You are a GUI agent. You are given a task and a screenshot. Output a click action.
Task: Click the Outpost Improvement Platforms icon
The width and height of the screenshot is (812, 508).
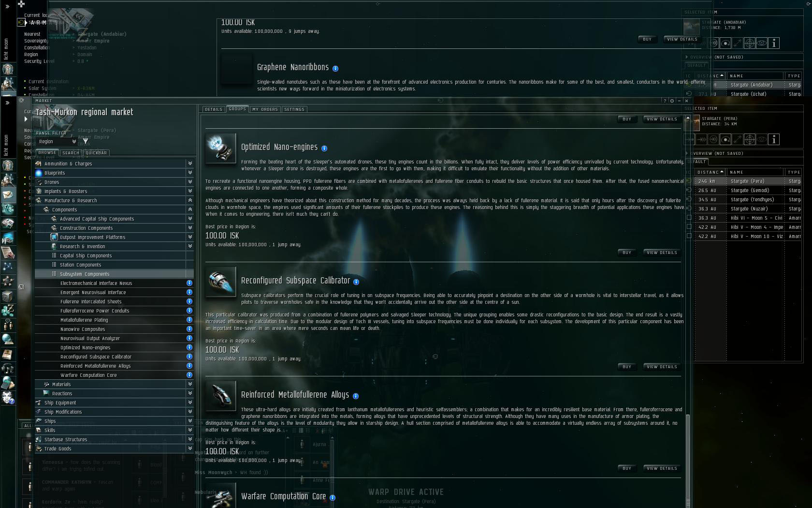click(54, 237)
